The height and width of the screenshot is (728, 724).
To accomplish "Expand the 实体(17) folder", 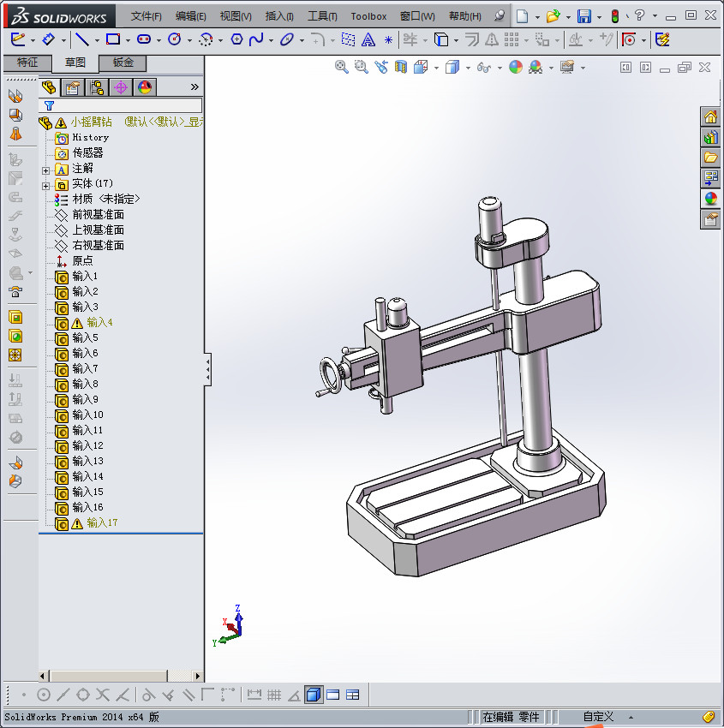I will 46,184.
